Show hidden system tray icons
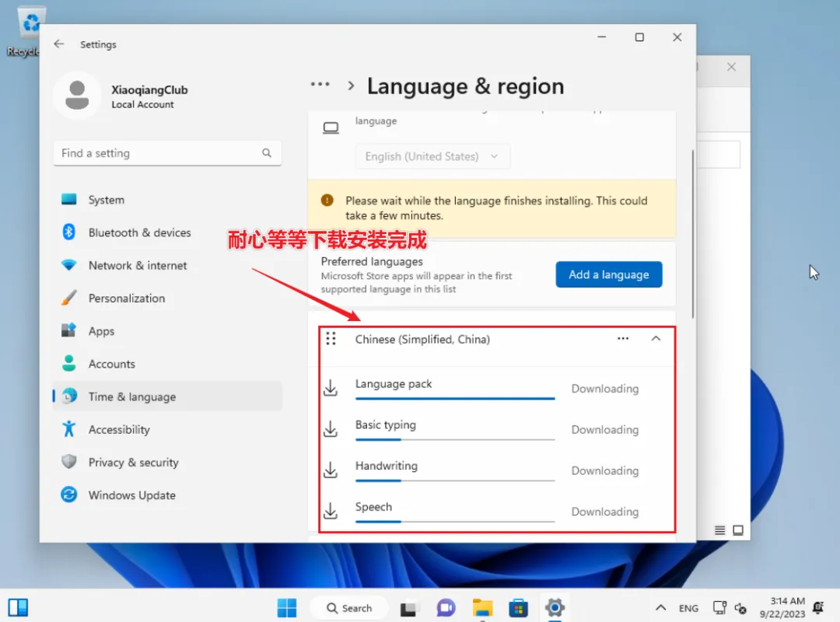Screen dimensions: 840x622 pos(660,608)
